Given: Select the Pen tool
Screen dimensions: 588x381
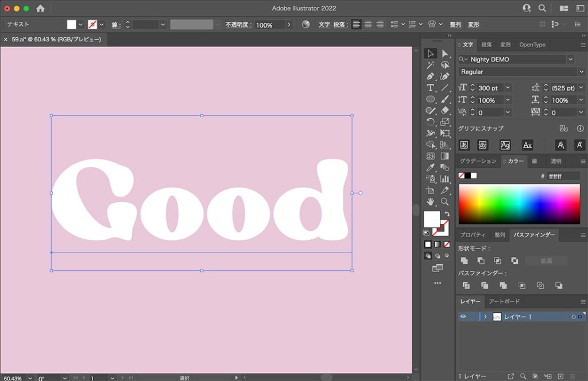Looking at the screenshot, I should click(430, 76).
